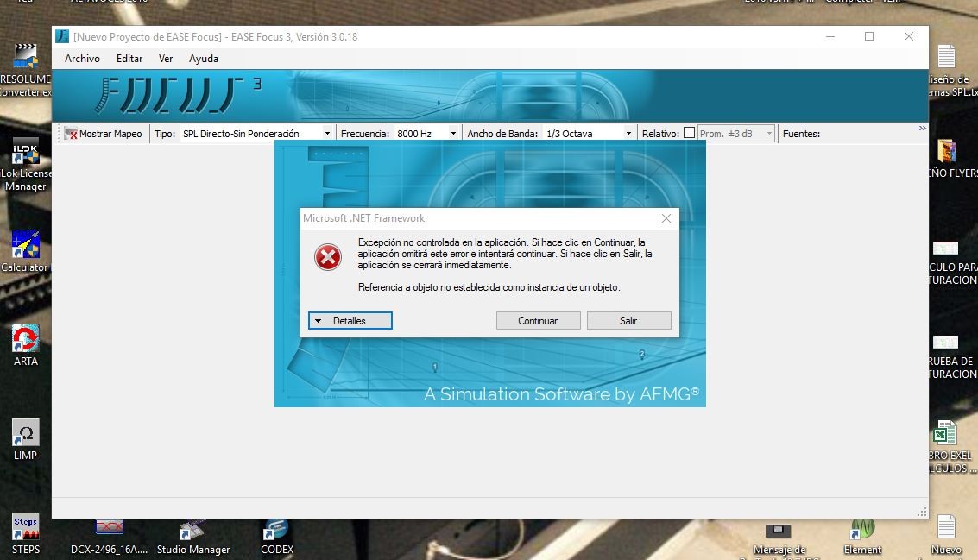978x560 pixels.
Task: Click the window resize grip in status bar
Action: coord(922,512)
